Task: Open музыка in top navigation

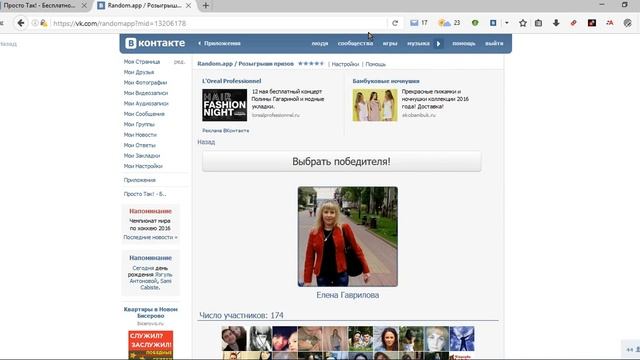Action: click(418, 43)
